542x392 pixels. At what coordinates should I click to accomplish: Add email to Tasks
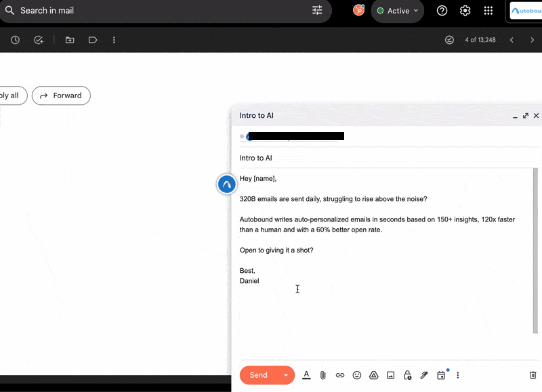pyautogui.click(x=39, y=40)
